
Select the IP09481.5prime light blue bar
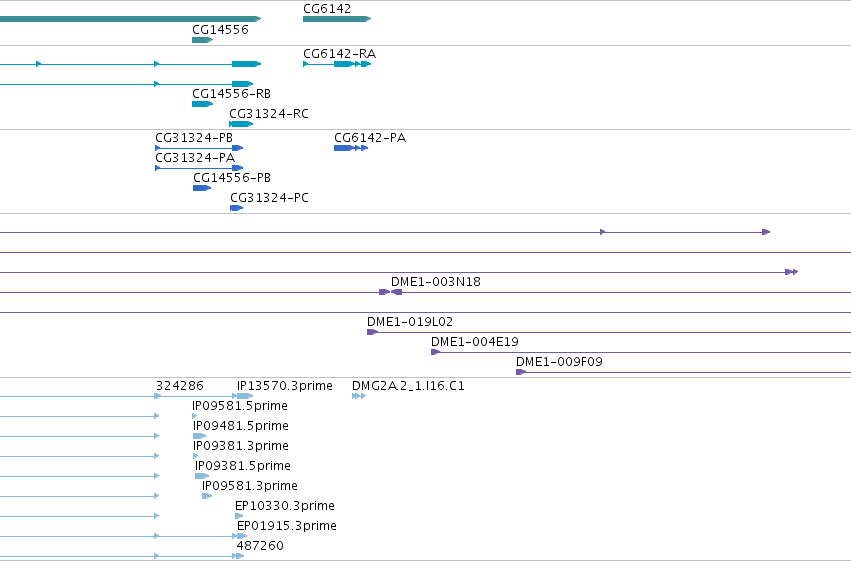(x=200, y=436)
